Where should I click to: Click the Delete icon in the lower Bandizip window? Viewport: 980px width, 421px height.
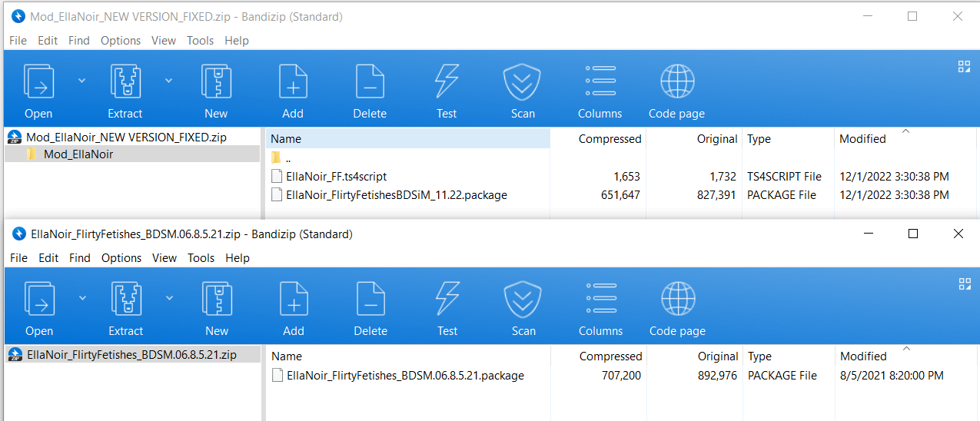[370, 300]
